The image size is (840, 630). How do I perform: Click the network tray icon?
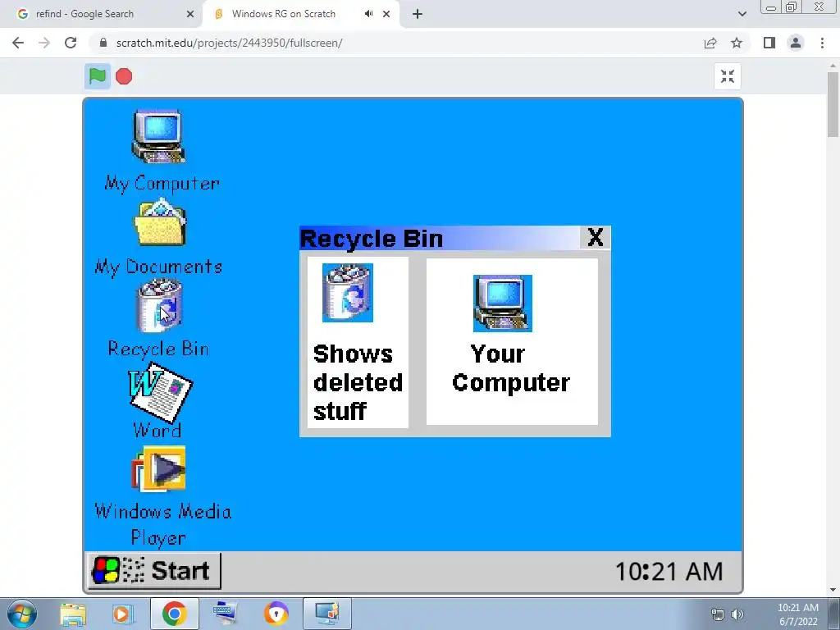coord(718,615)
